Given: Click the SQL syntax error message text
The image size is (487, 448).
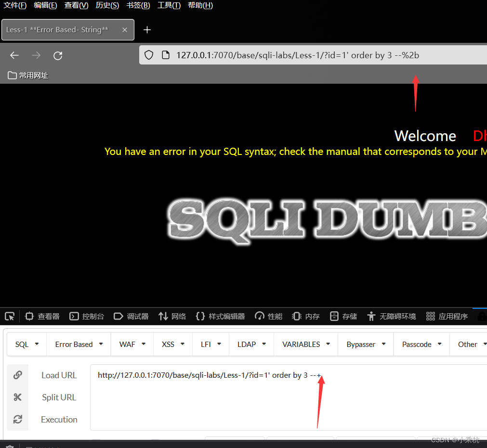Looking at the screenshot, I should pyautogui.click(x=295, y=152).
